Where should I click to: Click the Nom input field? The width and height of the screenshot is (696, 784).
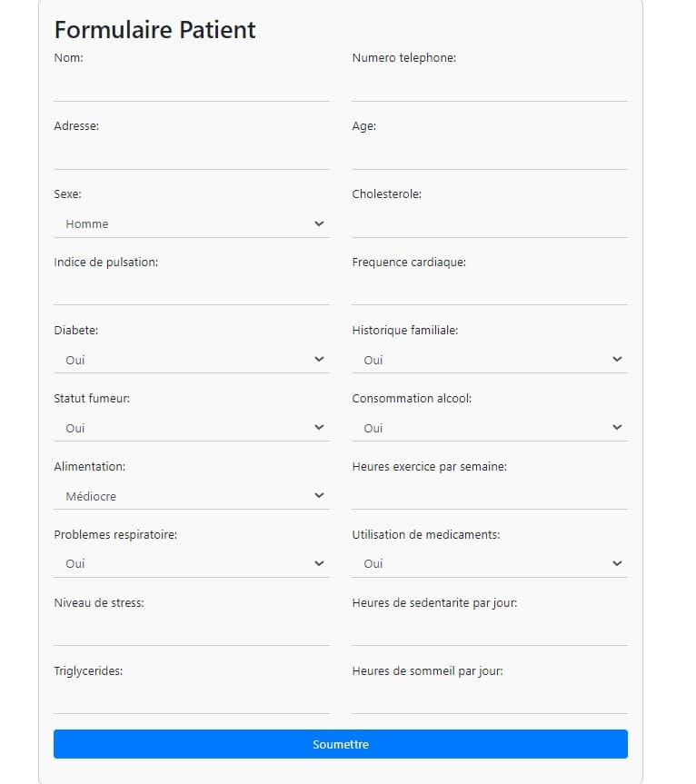click(191, 87)
